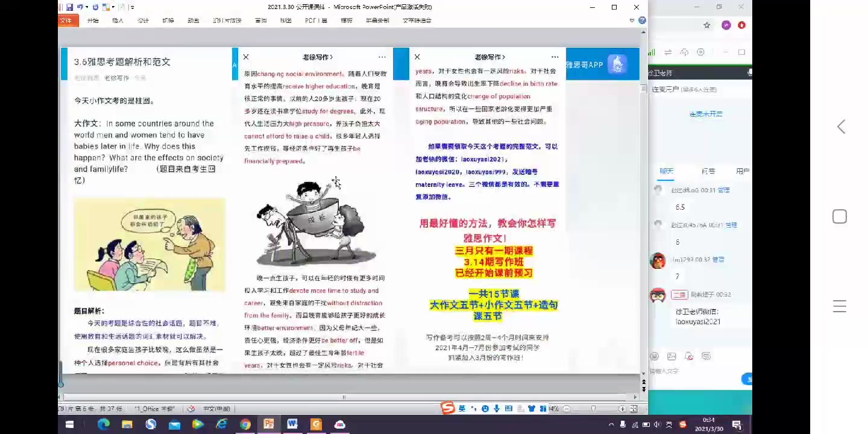
Task: Click the Sogou microphone voice-input icon
Action: tap(496, 409)
